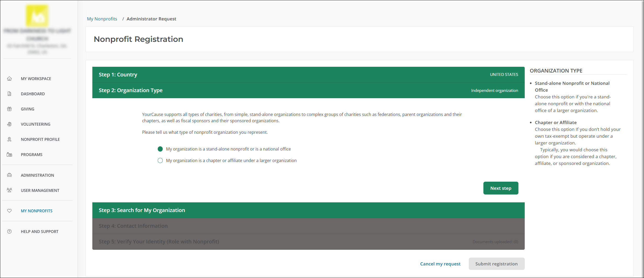644x278 pixels.
Task: Open the Nonprofit Profile menu item
Action: pyautogui.click(x=40, y=139)
